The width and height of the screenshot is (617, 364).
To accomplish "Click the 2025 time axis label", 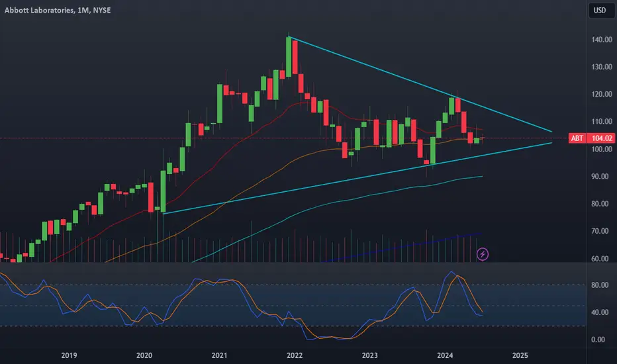I will 520,355.
